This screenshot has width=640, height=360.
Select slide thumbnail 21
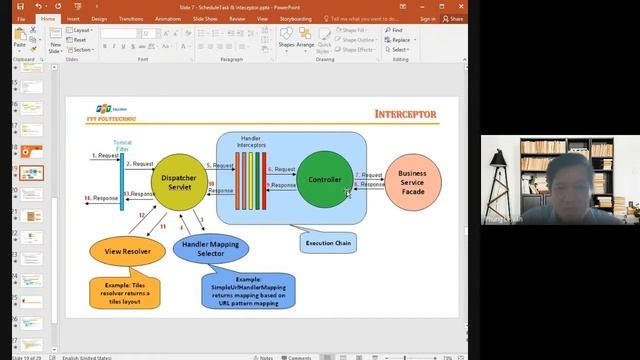tap(31, 216)
